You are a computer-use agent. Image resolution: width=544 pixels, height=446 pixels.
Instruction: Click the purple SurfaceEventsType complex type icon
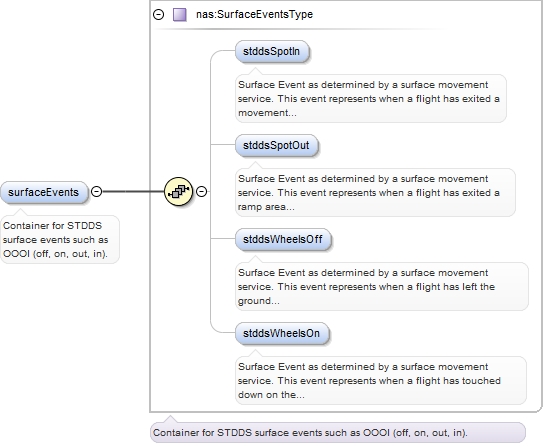pyautogui.click(x=180, y=15)
